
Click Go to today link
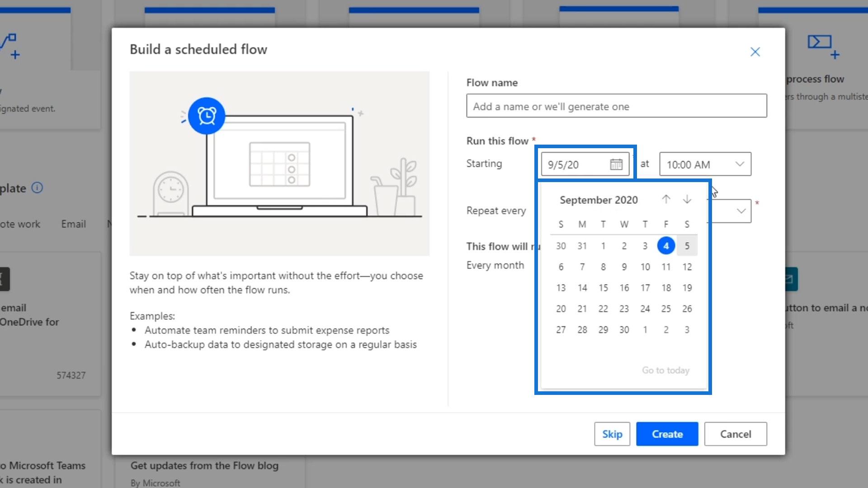click(665, 371)
